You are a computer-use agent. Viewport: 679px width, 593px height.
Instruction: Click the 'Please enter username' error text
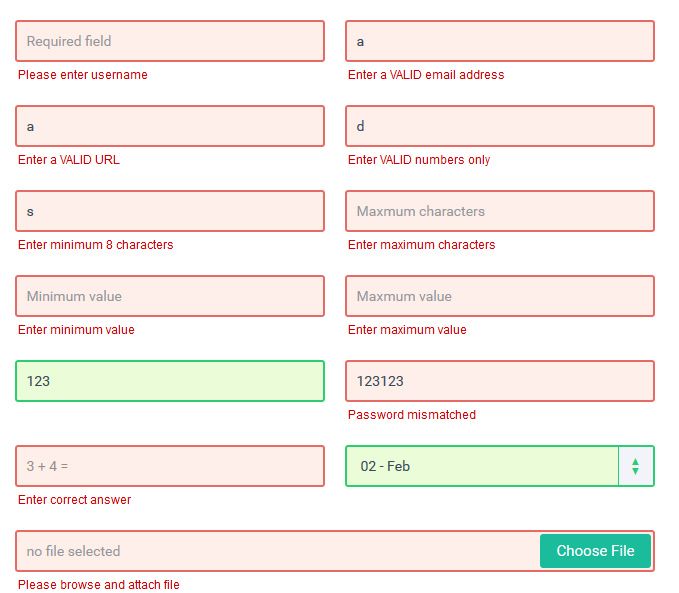click(x=83, y=75)
